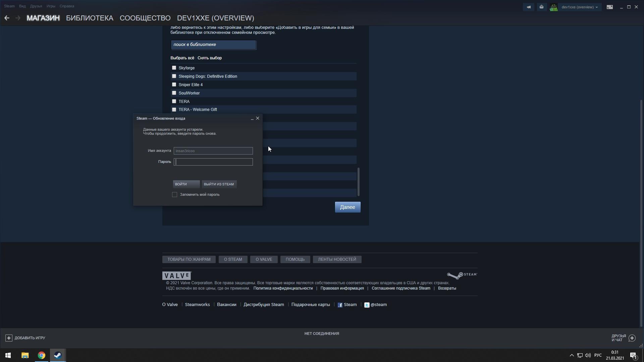Screen dimensions: 644x362
Task: Click the Big Picture mode icon
Action: coord(610,7)
